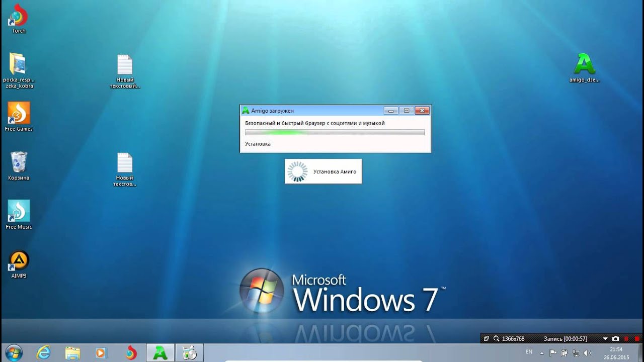The image size is (644, 362).
Task: Click the Show Desktop strip after the clock
Action: click(x=640, y=353)
